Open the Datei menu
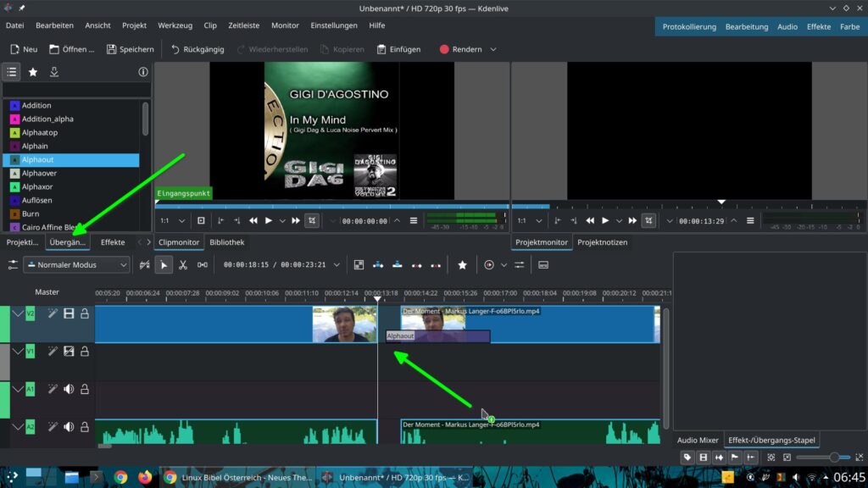This screenshot has width=868, height=488. (x=15, y=25)
